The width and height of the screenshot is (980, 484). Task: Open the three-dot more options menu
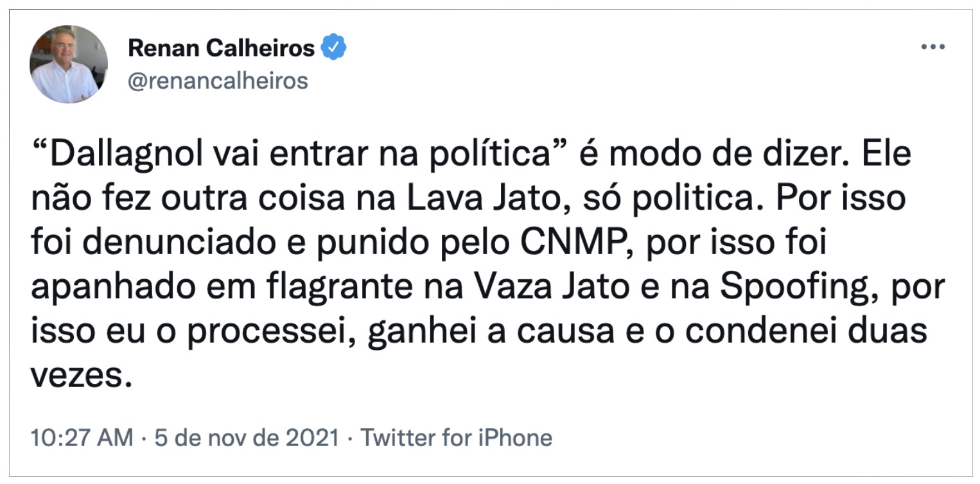coord(932,48)
